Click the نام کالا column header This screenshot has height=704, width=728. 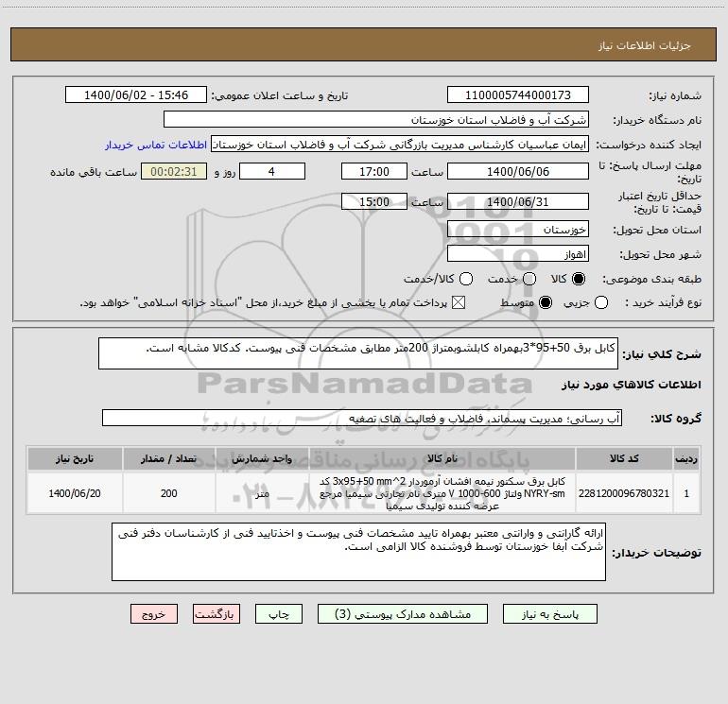(x=442, y=458)
